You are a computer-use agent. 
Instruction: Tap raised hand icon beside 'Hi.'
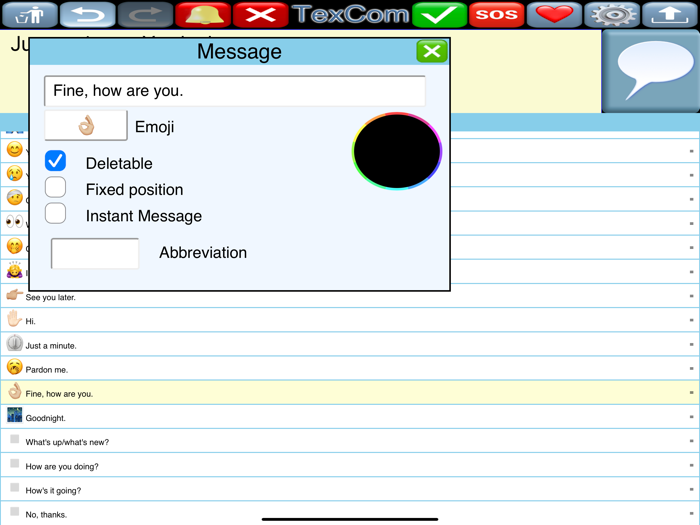pyautogui.click(x=15, y=319)
